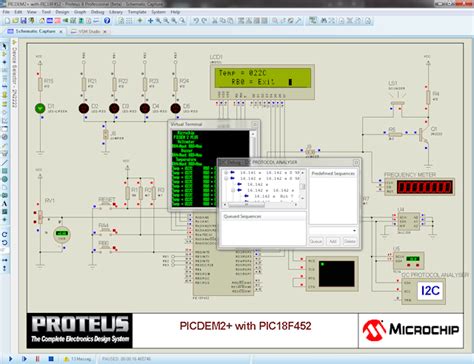Click the protocol analyser horizontal scrollbar

pos(260,205)
